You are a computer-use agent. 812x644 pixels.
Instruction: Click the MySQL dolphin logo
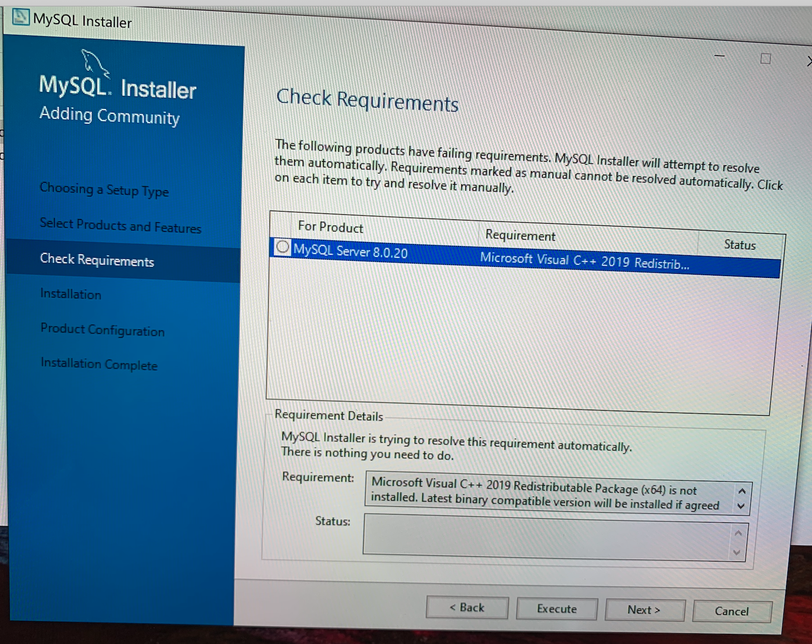96,64
